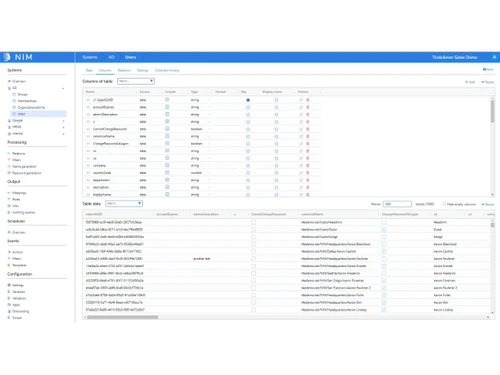Edit the description column row
Viewport: 500px width, 375px height.
click(x=301, y=187)
